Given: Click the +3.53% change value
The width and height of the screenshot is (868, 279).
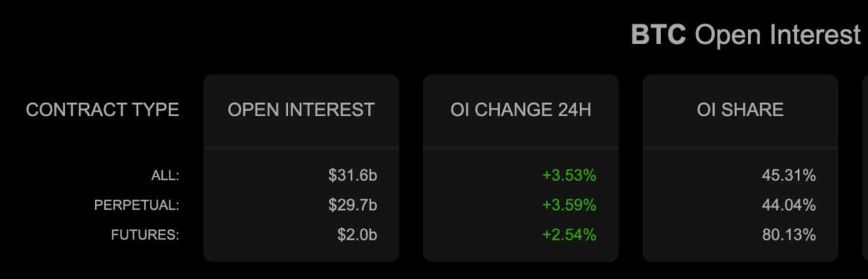Looking at the screenshot, I should (x=569, y=176).
